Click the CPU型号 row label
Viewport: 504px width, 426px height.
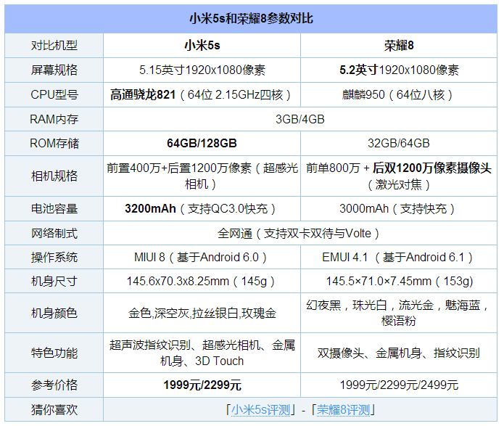(54, 94)
